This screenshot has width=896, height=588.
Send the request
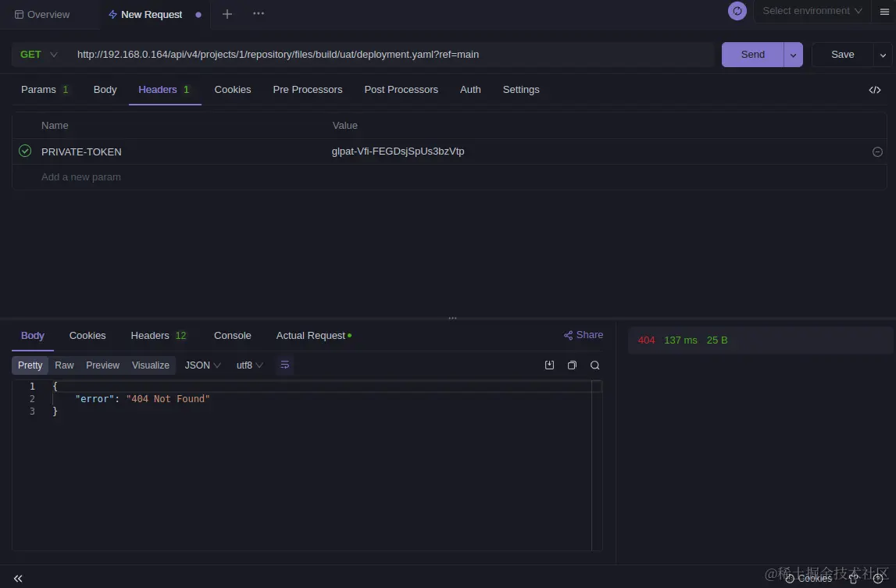click(752, 55)
